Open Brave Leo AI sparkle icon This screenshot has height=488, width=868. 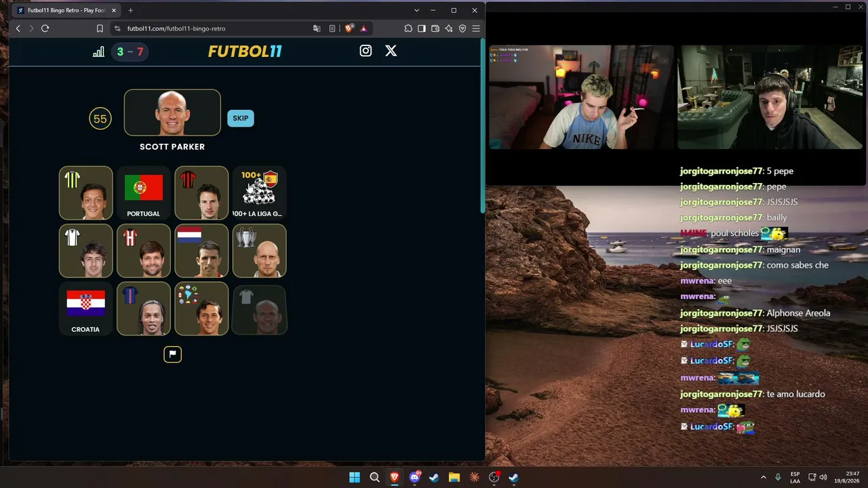pyautogui.click(x=449, y=28)
